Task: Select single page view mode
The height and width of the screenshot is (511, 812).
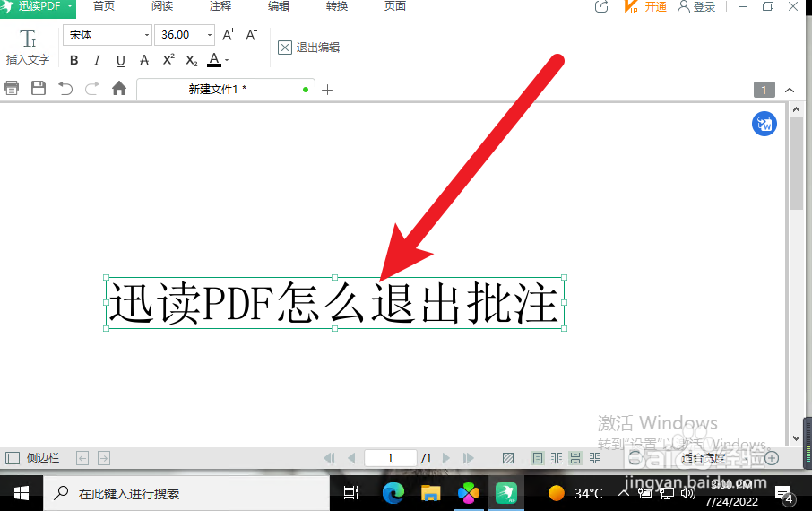Action: point(538,458)
